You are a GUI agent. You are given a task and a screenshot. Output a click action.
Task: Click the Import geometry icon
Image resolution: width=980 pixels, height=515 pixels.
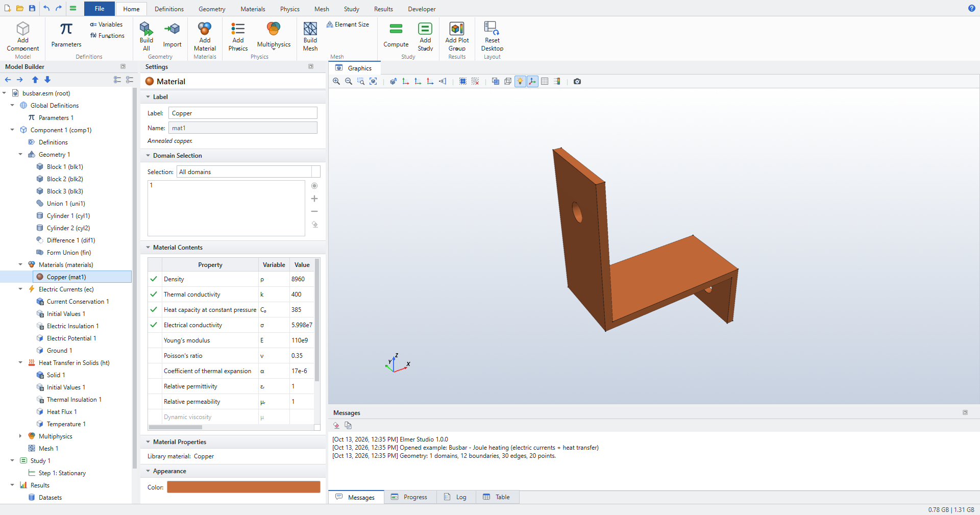click(172, 29)
